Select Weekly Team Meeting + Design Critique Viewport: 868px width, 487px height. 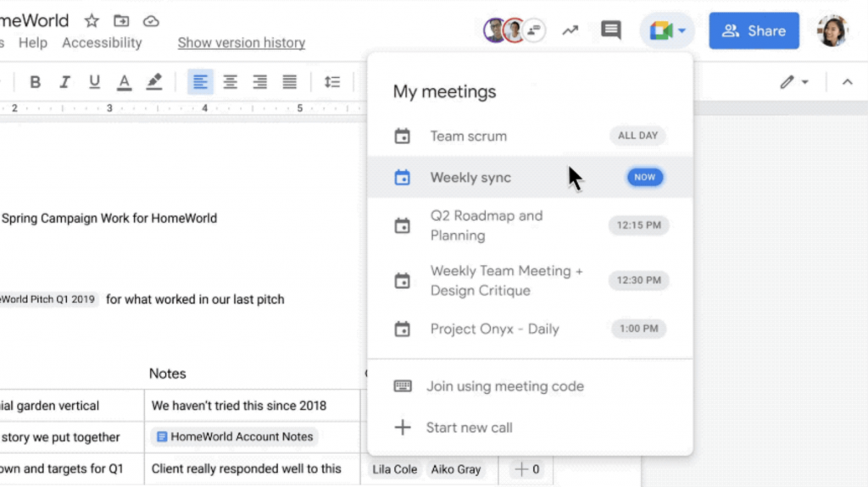coord(530,280)
